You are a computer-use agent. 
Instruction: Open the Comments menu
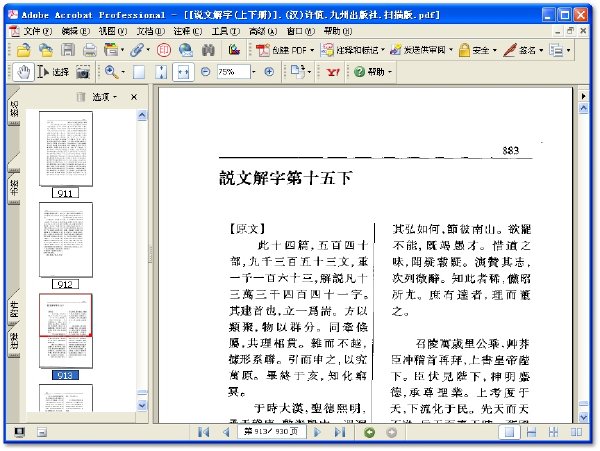click(x=188, y=31)
